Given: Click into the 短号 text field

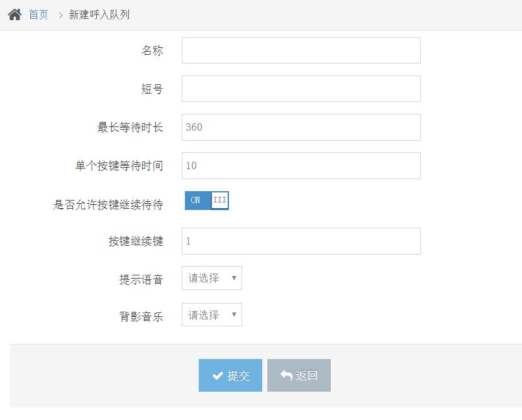Looking at the screenshot, I should (301, 89).
